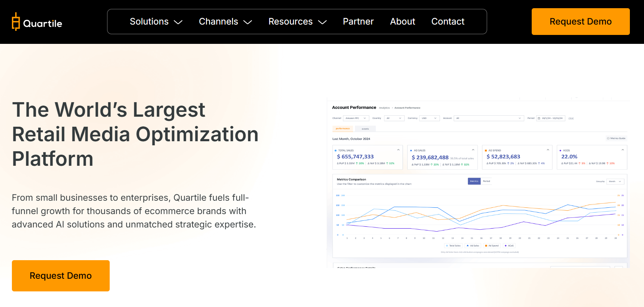Click Request Demo in the header
644x307 pixels.
coord(580,22)
